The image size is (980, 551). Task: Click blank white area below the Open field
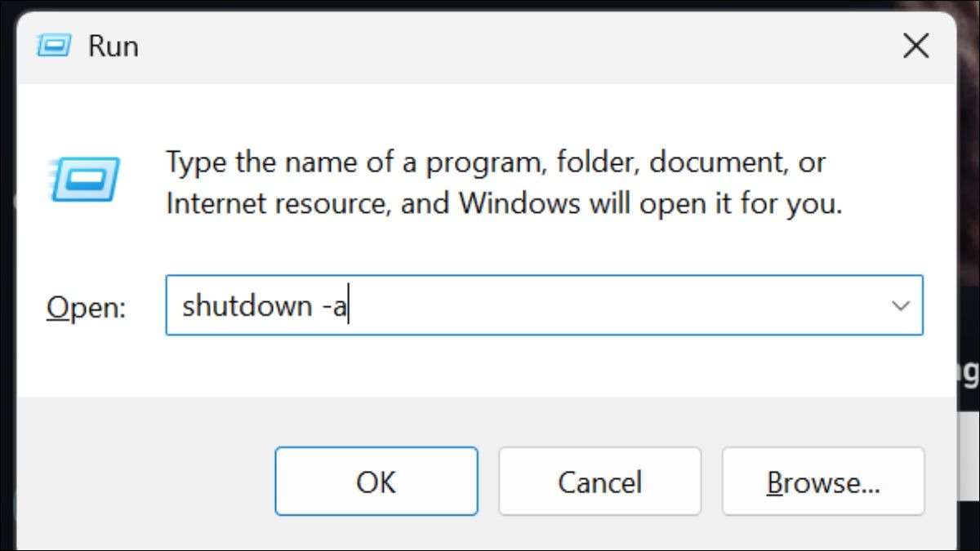point(490,367)
